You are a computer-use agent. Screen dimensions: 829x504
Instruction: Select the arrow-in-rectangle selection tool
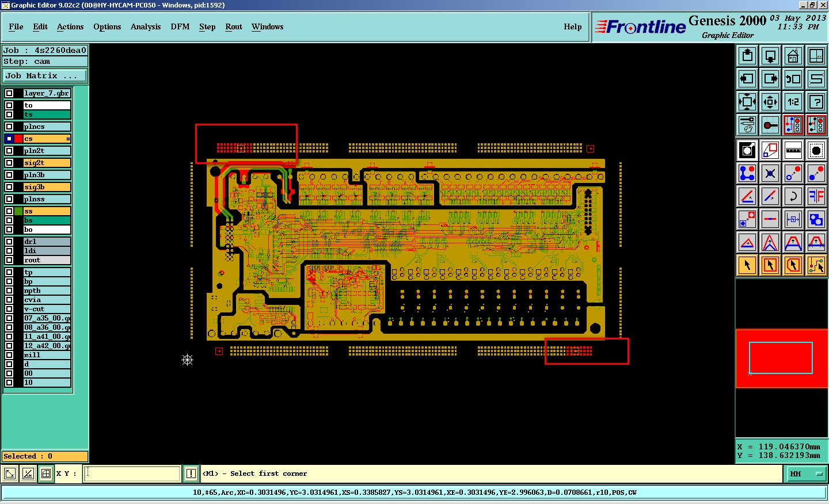click(770, 265)
